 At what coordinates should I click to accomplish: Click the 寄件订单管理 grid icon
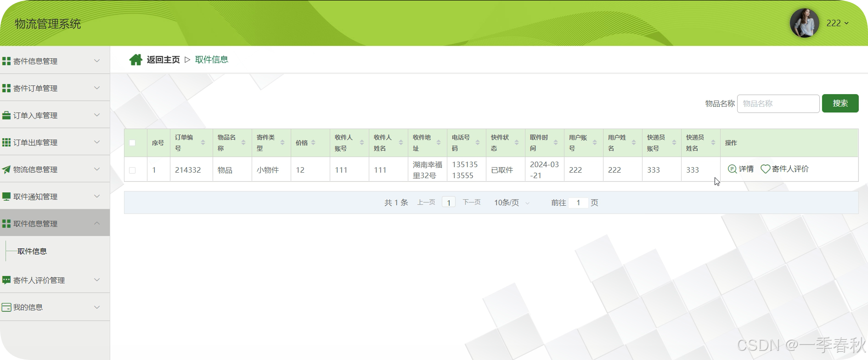[x=6, y=88]
